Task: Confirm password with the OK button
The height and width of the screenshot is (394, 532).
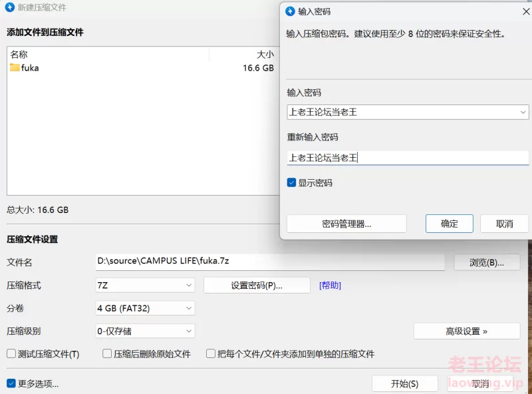Action: (x=450, y=224)
